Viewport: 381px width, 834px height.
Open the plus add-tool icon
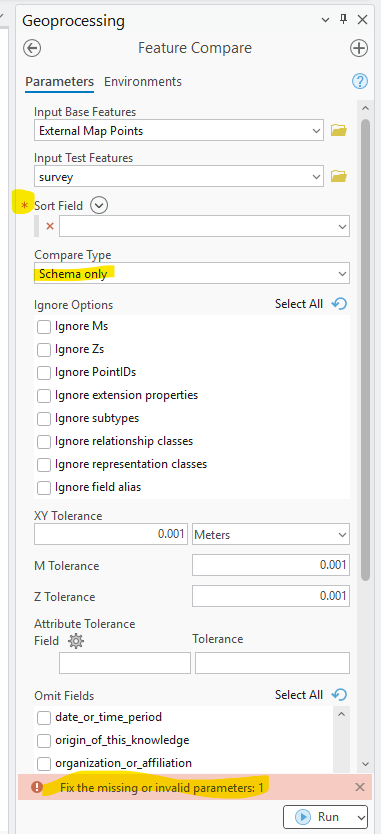pyautogui.click(x=359, y=48)
